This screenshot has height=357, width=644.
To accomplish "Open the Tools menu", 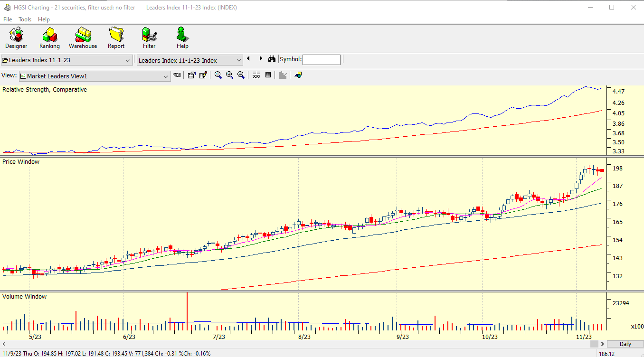I will click(25, 19).
